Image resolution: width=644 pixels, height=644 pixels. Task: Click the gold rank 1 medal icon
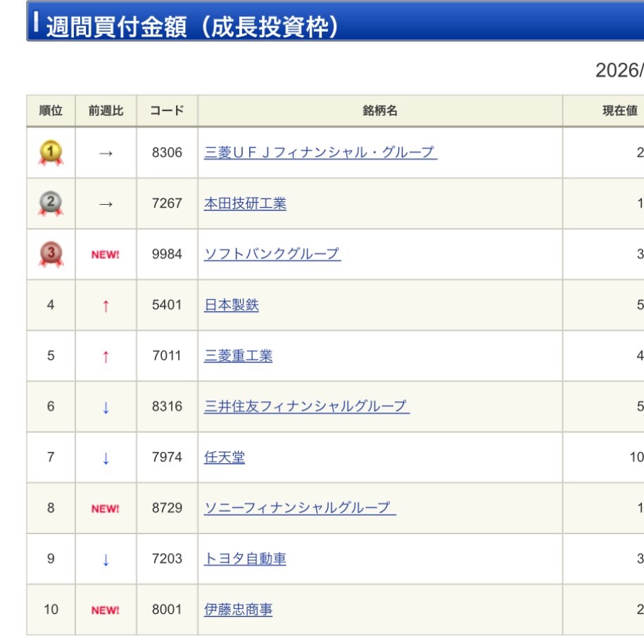click(x=51, y=153)
